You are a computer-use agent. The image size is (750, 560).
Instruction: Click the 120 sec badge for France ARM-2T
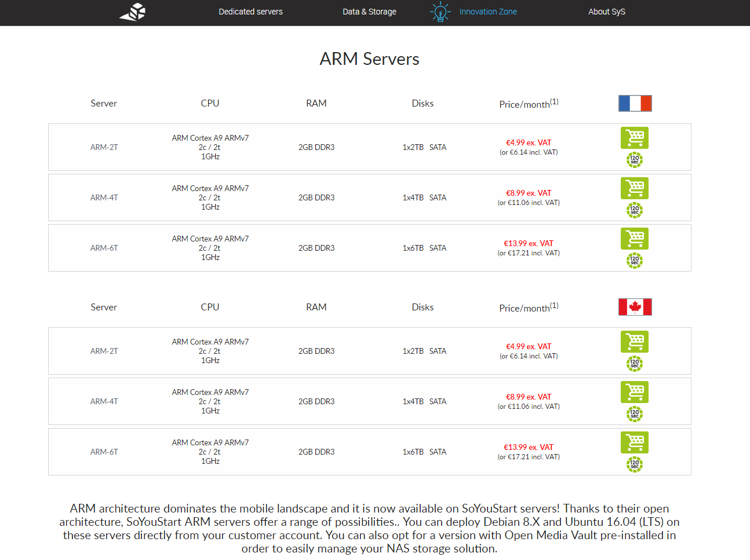coord(635,159)
